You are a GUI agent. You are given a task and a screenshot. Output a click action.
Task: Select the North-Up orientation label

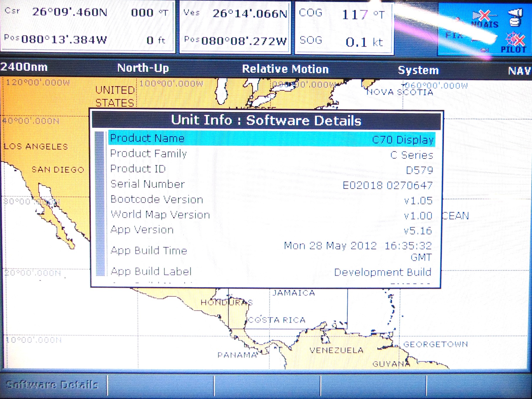tap(143, 68)
